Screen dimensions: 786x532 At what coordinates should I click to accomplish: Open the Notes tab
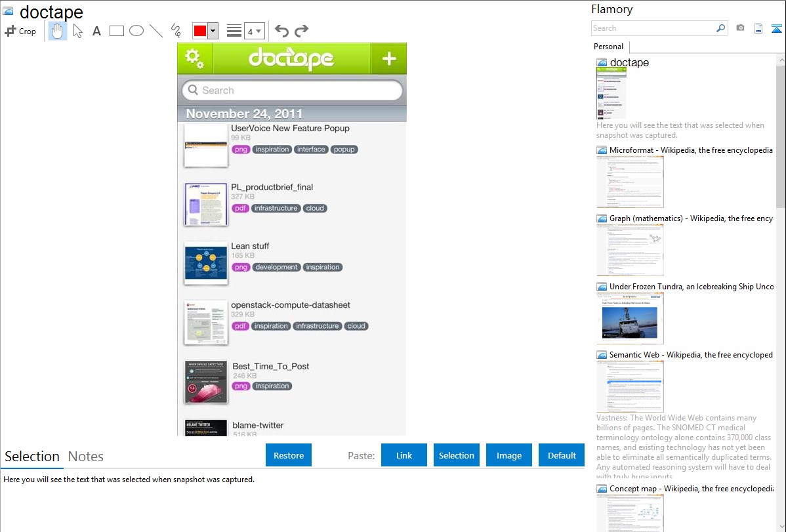86,457
